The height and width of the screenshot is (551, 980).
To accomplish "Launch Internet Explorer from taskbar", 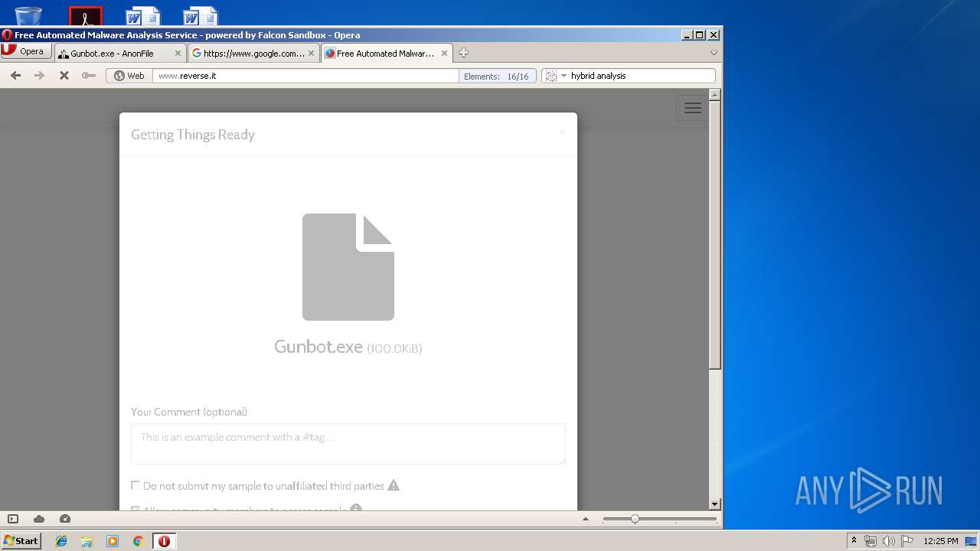I will pos(61,541).
